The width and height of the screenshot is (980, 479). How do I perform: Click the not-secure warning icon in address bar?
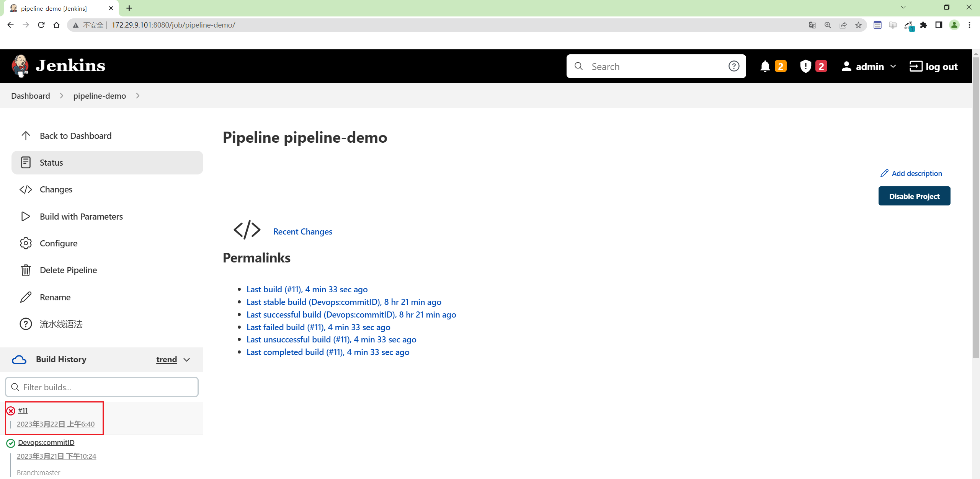76,25
